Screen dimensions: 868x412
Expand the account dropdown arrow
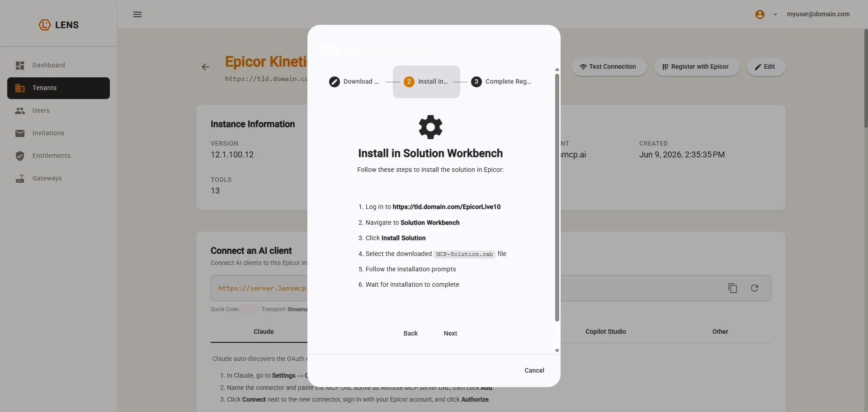[x=775, y=14]
